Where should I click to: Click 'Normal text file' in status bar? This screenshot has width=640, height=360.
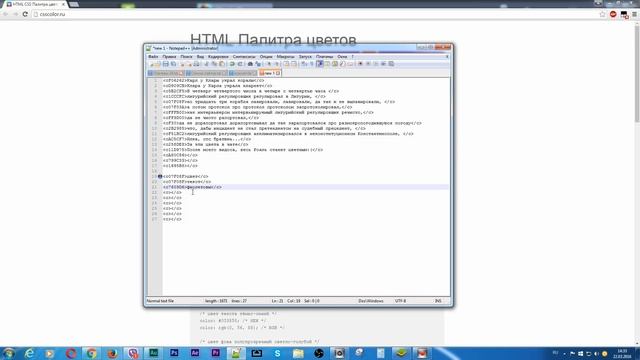pyautogui.click(x=160, y=301)
